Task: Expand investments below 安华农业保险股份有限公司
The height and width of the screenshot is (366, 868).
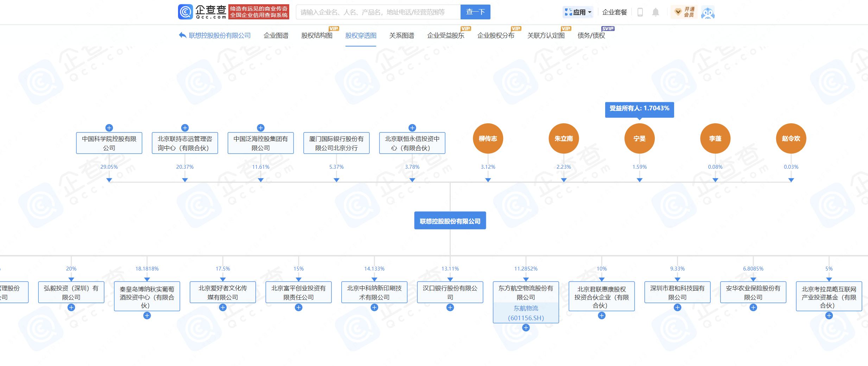Action: tap(753, 307)
